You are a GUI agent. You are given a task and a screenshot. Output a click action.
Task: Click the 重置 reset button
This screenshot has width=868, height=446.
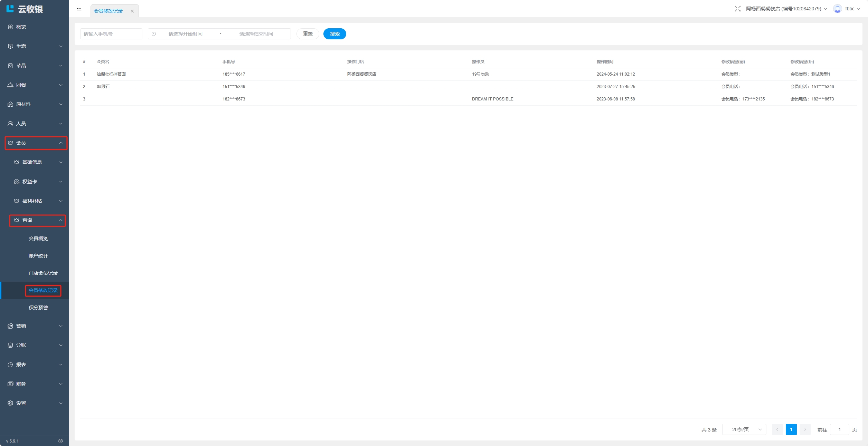tap(308, 34)
